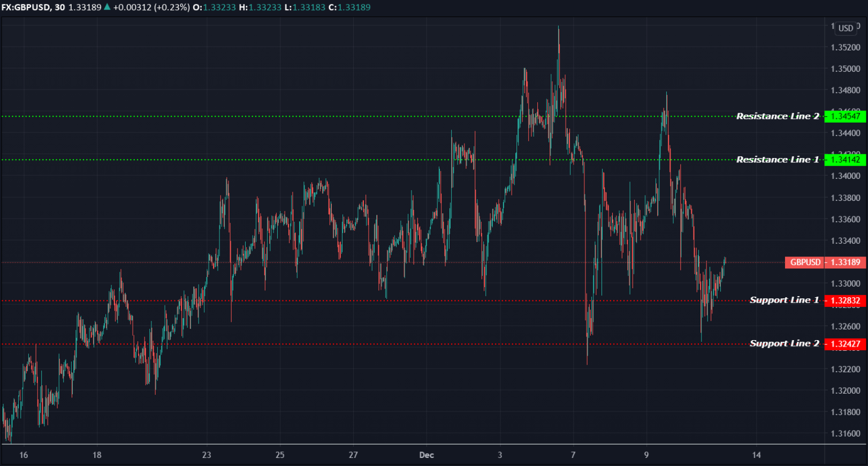
Task: Select the Support Line 2 label
Action: coord(785,343)
